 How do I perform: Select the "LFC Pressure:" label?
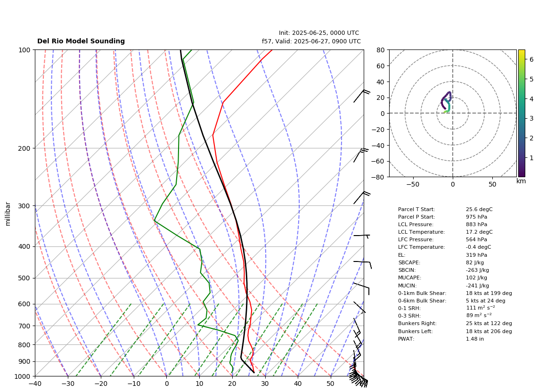(416, 240)
